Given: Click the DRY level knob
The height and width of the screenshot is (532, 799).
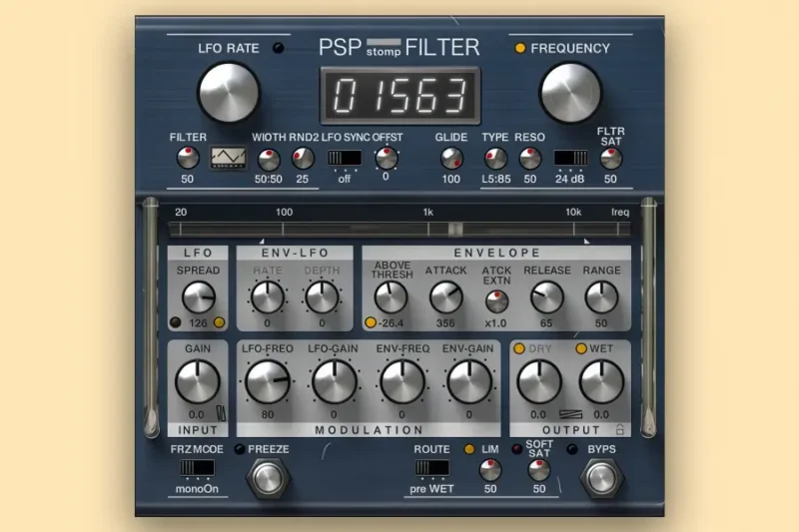Looking at the screenshot, I should click(539, 382).
